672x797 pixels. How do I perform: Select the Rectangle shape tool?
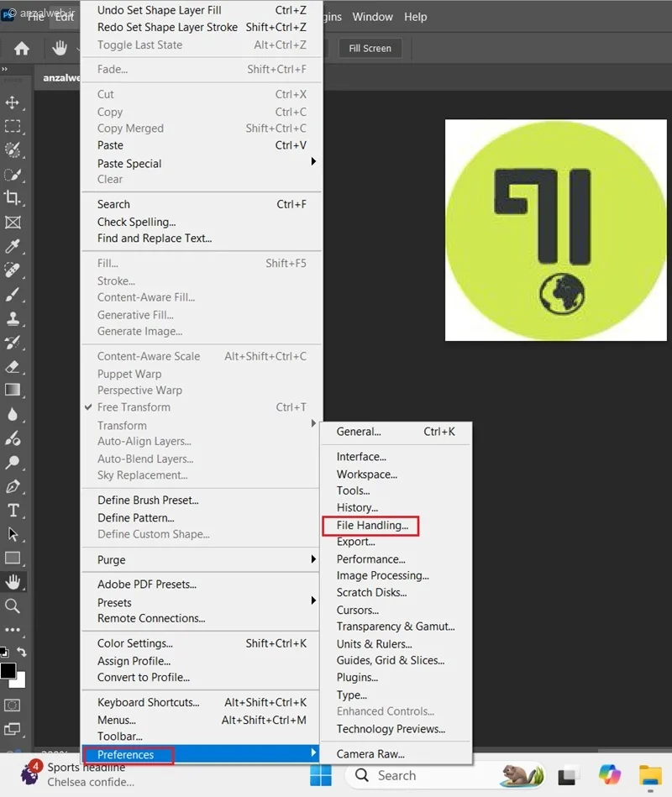click(13, 558)
